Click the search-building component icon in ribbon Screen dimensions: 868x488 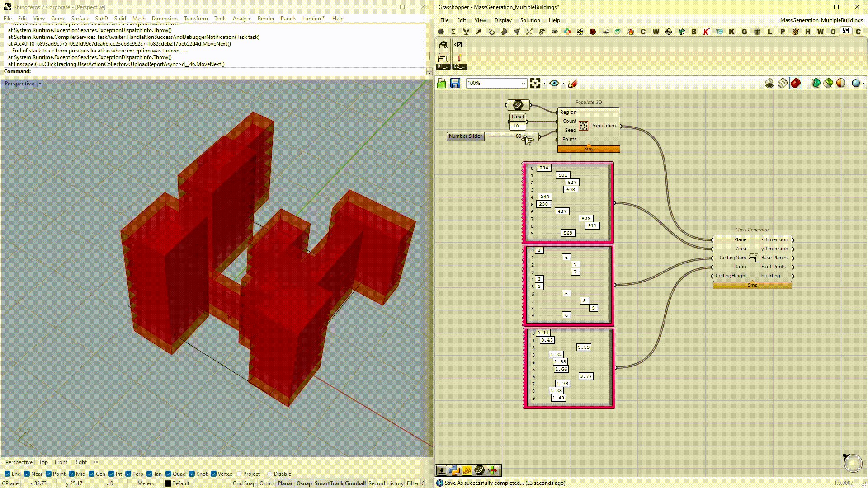pyautogui.click(x=443, y=45)
